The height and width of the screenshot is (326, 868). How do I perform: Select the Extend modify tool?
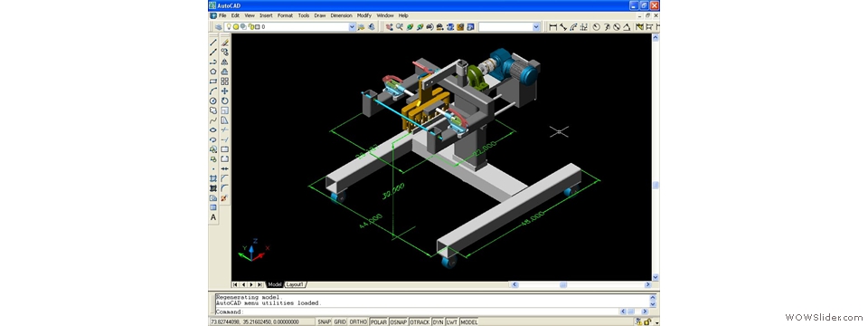pos(225,139)
